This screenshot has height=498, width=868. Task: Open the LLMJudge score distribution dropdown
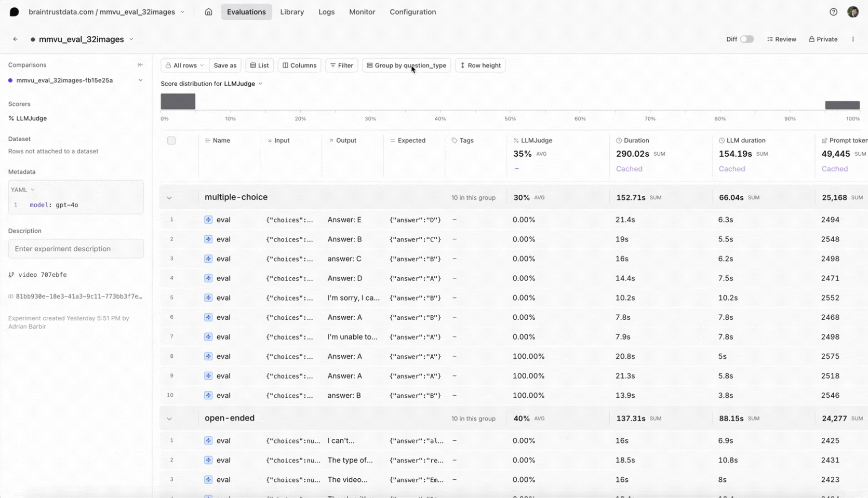(243, 84)
